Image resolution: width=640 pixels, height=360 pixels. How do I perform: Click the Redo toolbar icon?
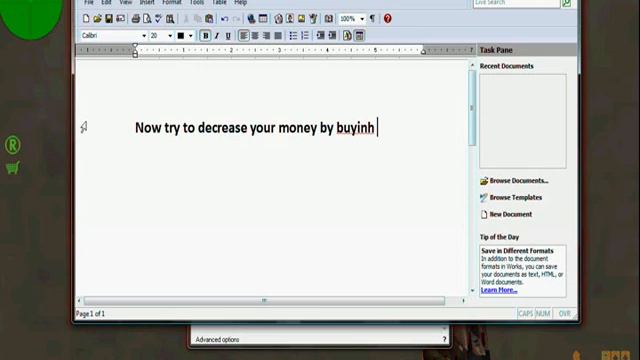point(236,19)
